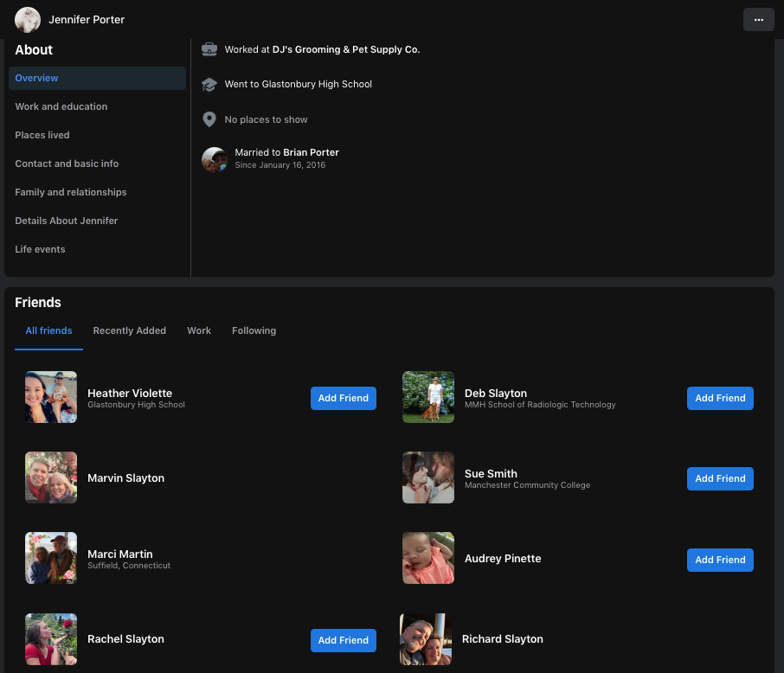Switch to the All friends tab

coord(48,330)
